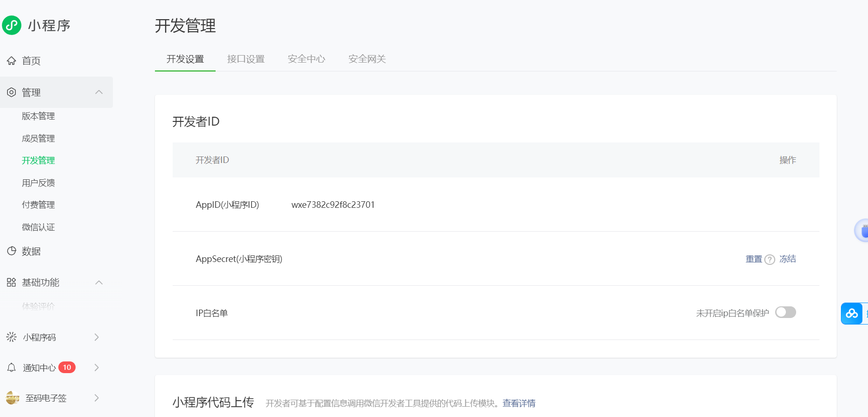Screen dimensions: 868x417
Task: Click the AppID(小程序ID) label
Action: [x=227, y=205]
